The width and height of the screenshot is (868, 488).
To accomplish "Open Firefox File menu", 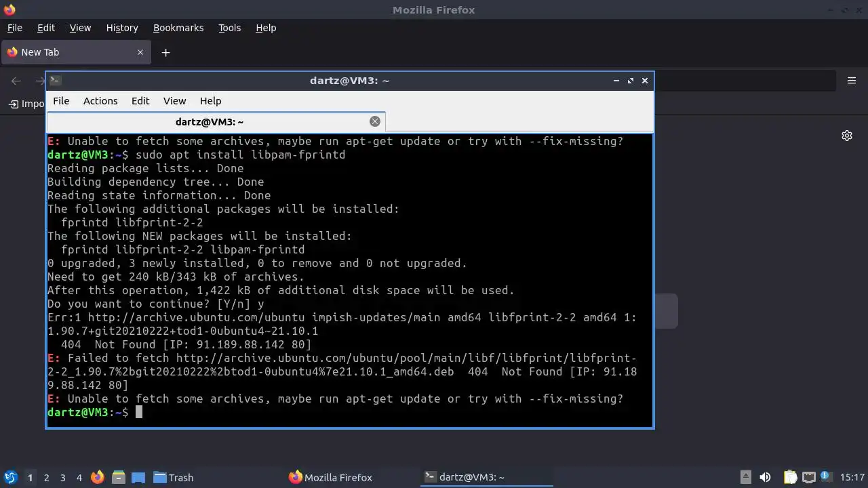I will point(14,28).
